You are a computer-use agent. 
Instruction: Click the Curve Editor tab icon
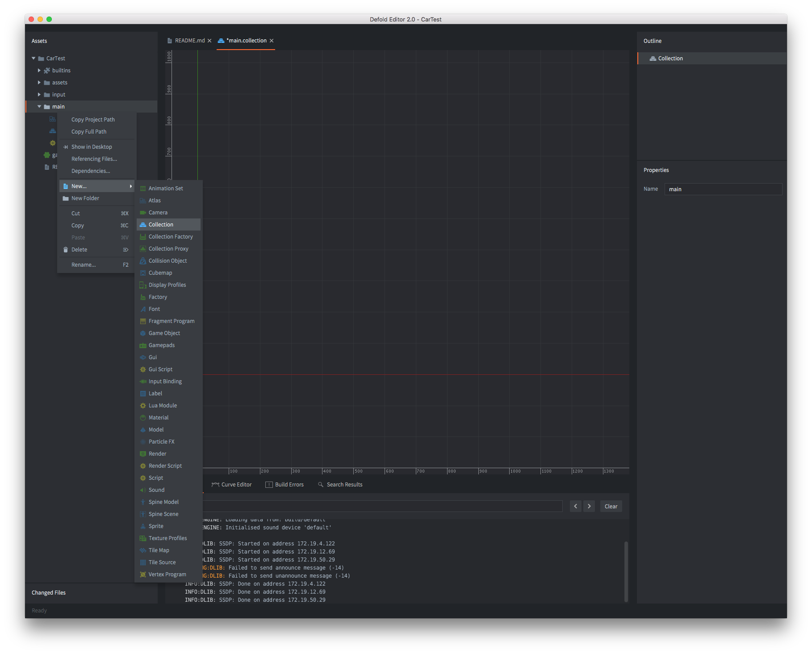(215, 485)
